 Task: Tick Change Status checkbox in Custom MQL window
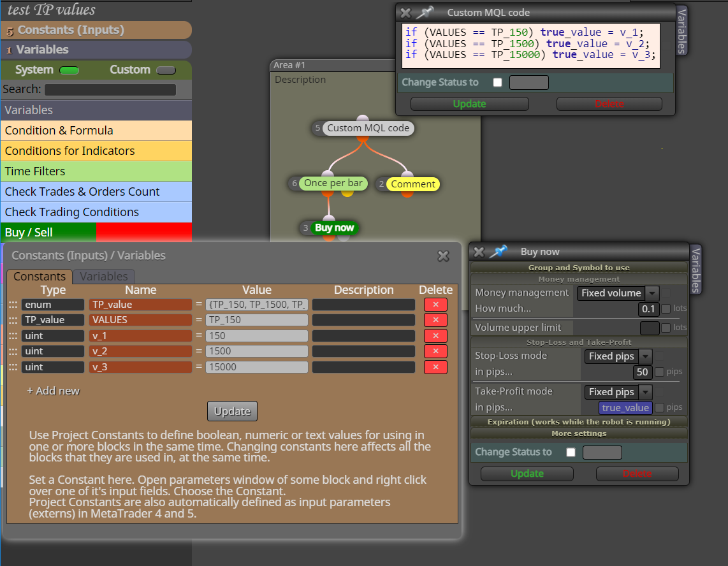tap(498, 83)
